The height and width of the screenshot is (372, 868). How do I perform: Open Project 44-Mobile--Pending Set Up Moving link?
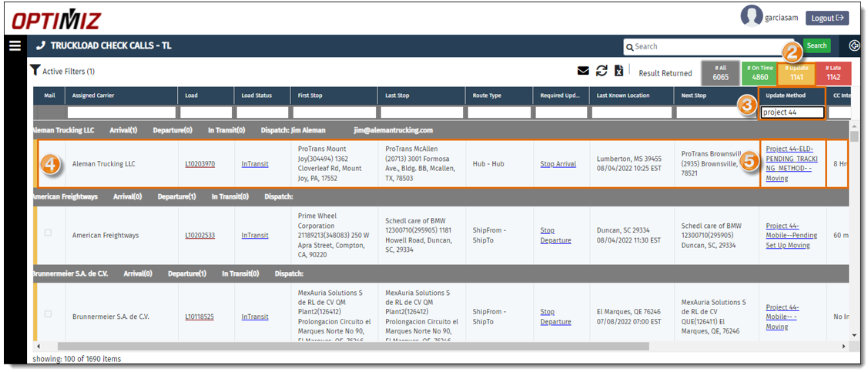coord(792,235)
